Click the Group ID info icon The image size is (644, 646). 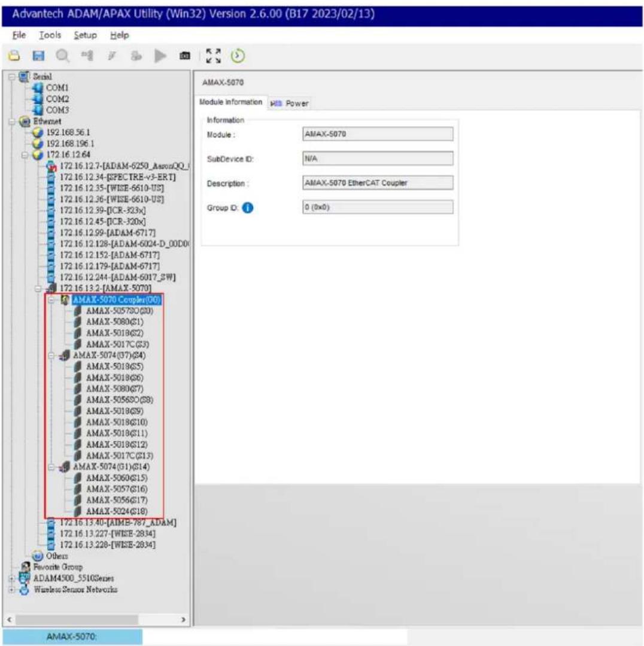(x=247, y=208)
